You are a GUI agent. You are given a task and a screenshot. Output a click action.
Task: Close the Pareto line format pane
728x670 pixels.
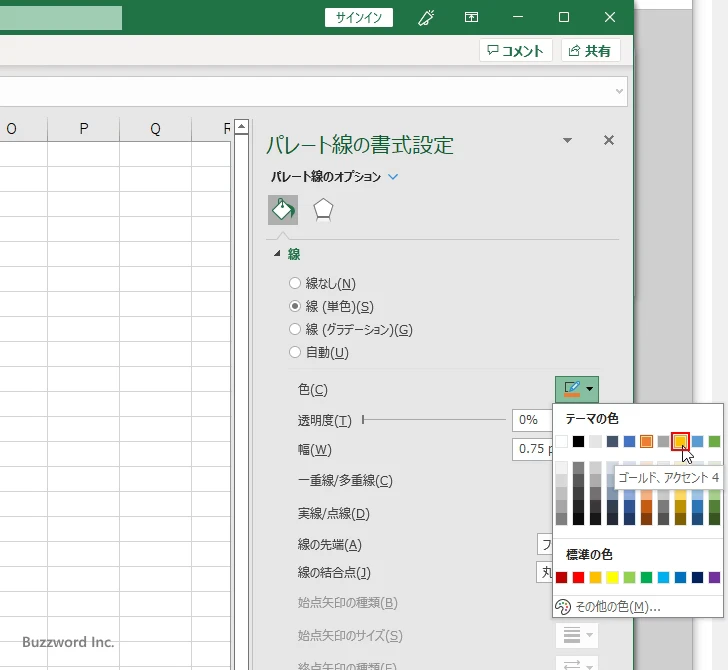pyautogui.click(x=609, y=140)
